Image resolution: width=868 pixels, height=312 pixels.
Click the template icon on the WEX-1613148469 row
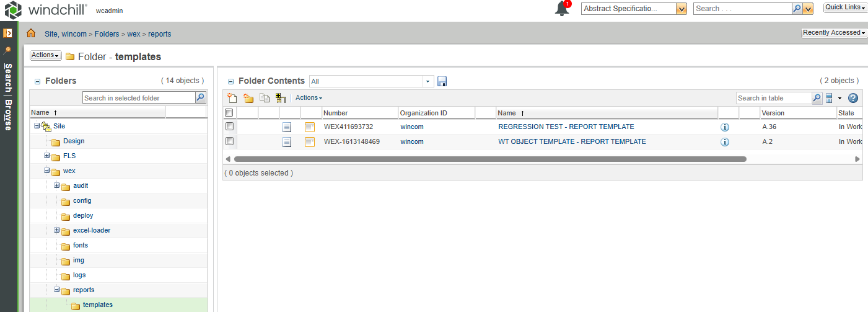[310, 142]
